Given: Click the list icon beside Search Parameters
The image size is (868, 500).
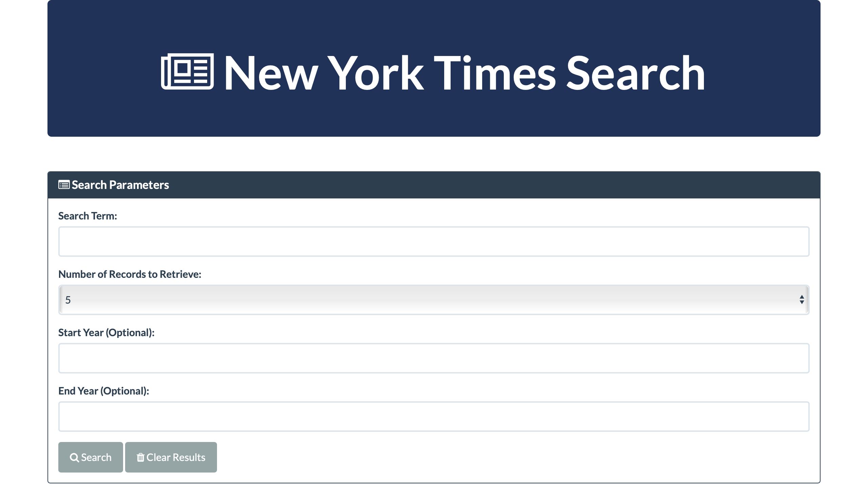Looking at the screenshot, I should coord(64,185).
